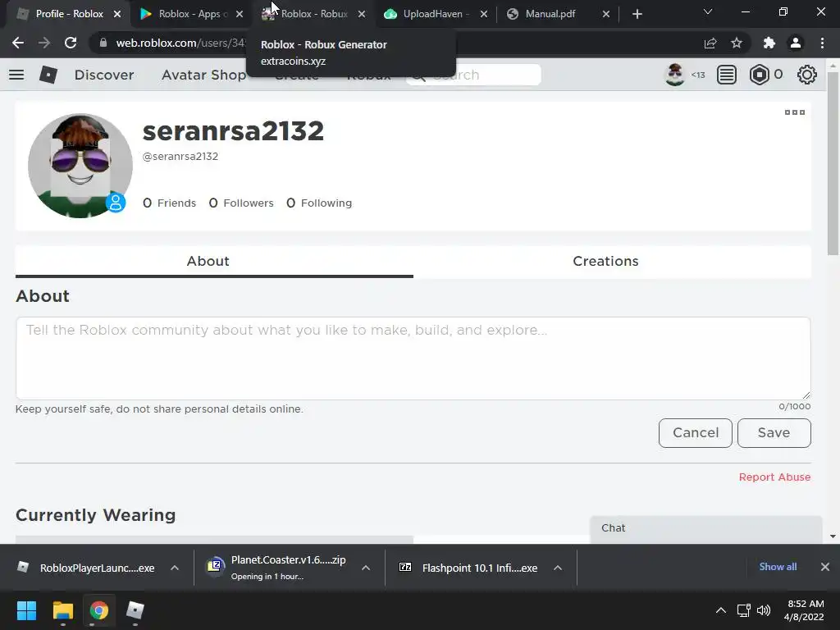Click the blue profile status badge icon

[x=116, y=203]
